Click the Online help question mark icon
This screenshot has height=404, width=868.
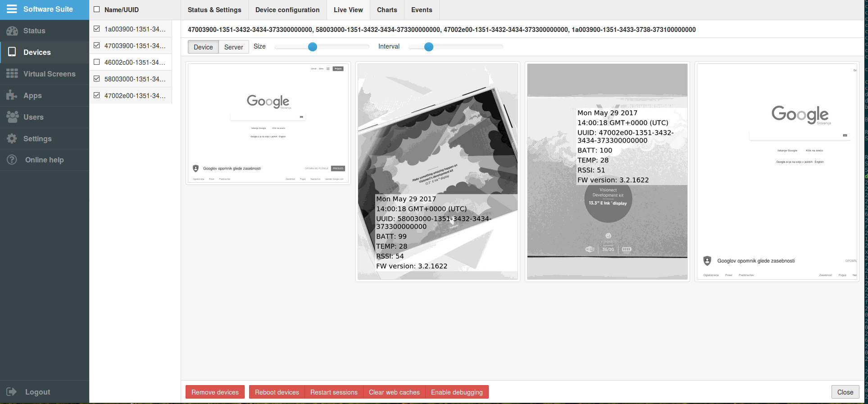coord(12,160)
